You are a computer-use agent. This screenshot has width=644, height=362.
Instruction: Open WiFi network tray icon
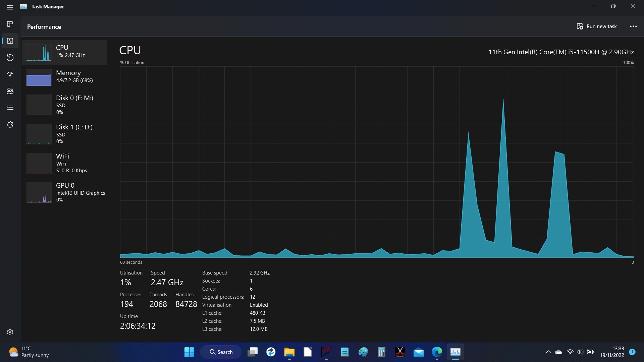tap(570, 352)
